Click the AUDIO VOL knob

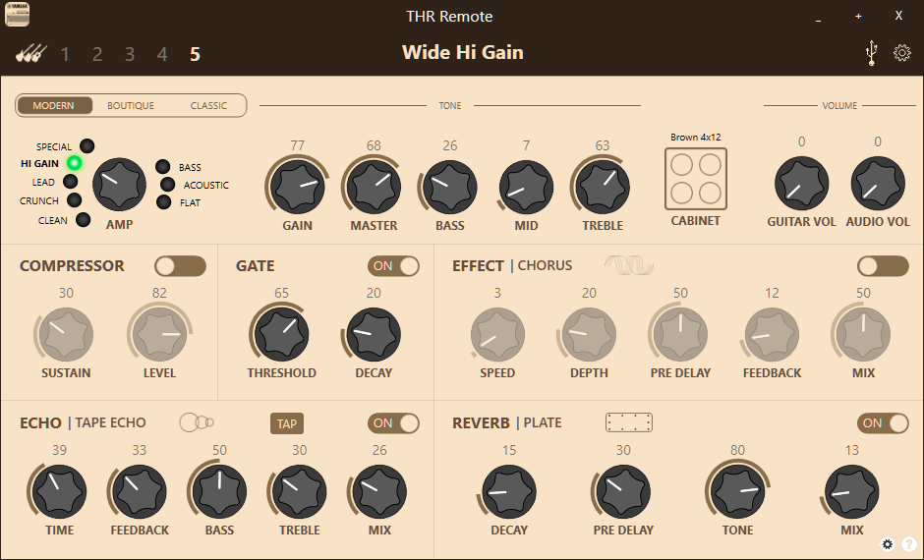(x=878, y=183)
